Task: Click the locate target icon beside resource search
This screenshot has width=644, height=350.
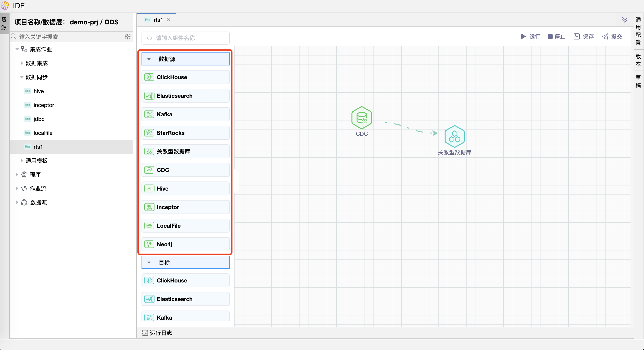Action: click(128, 37)
